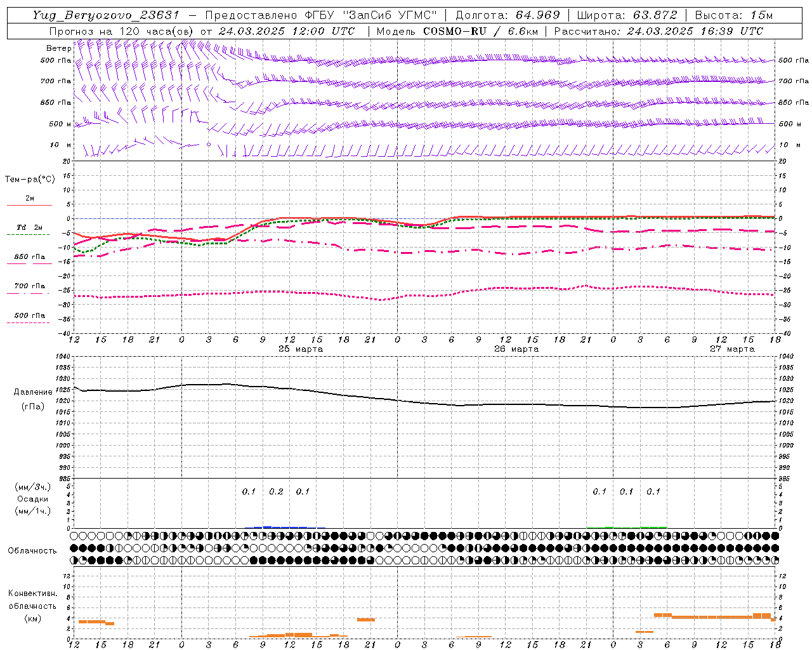Image resolution: width=812 pixels, height=650 pixels.
Task: Click the Давление pressure panel label
Action: coord(32,392)
